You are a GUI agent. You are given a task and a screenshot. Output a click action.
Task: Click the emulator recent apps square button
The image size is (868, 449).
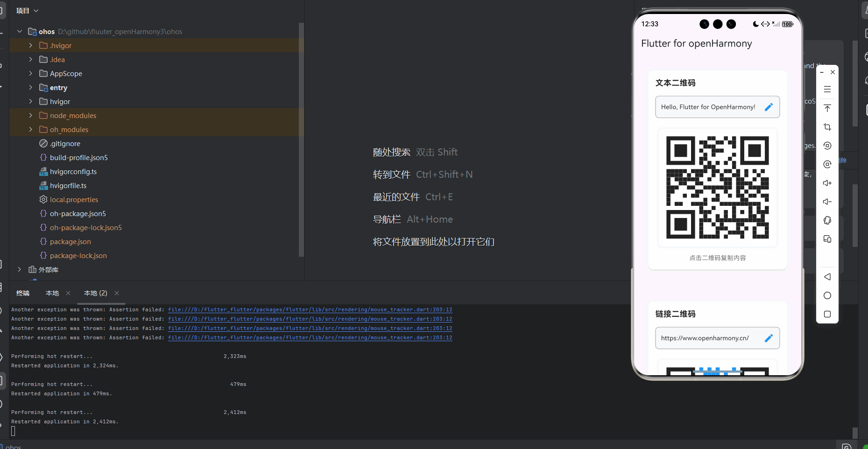click(827, 314)
